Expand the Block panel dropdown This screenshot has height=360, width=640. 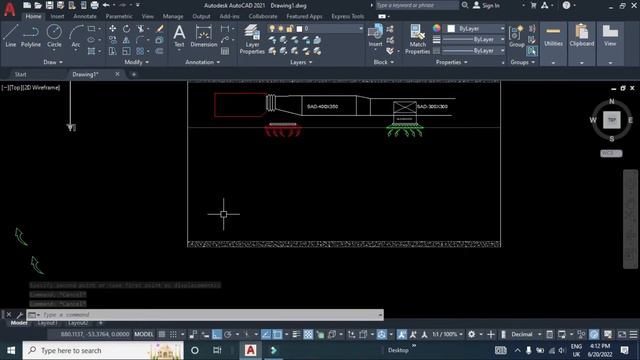click(x=384, y=62)
